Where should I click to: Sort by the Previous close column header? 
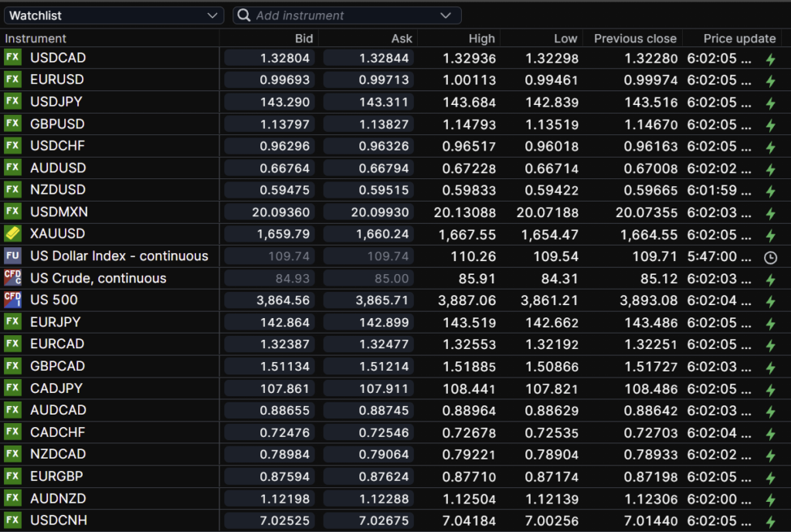coord(635,39)
